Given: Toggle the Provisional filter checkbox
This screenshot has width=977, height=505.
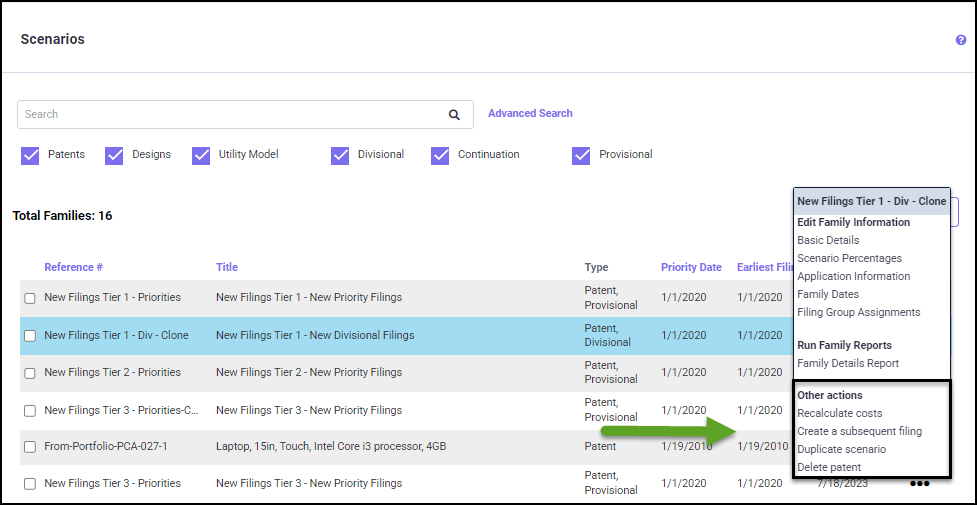Looking at the screenshot, I should pos(581,155).
